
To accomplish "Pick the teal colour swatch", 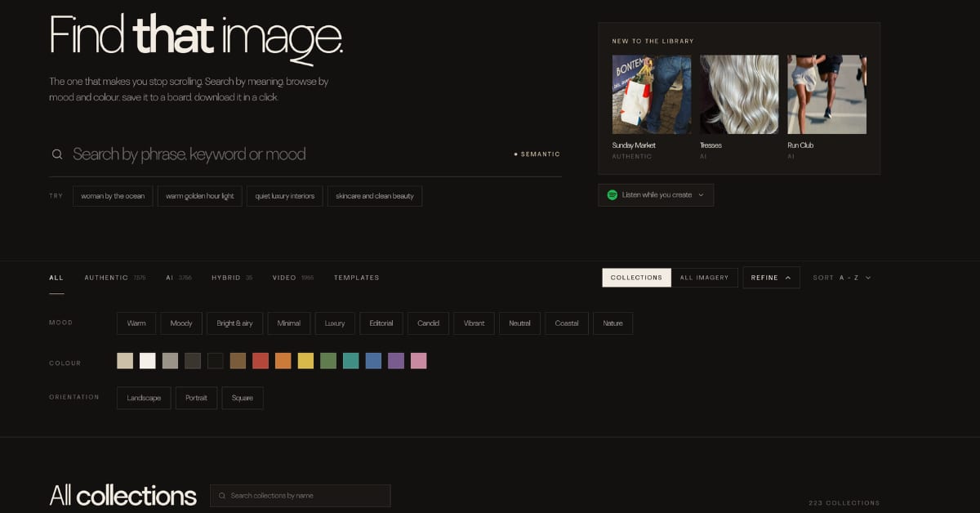I will coord(351,361).
